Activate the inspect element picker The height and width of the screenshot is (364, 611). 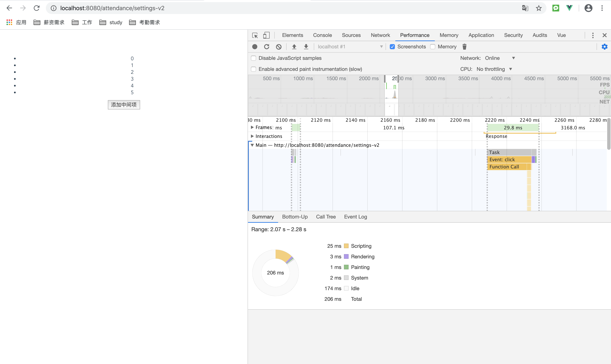tap(255, 35)
